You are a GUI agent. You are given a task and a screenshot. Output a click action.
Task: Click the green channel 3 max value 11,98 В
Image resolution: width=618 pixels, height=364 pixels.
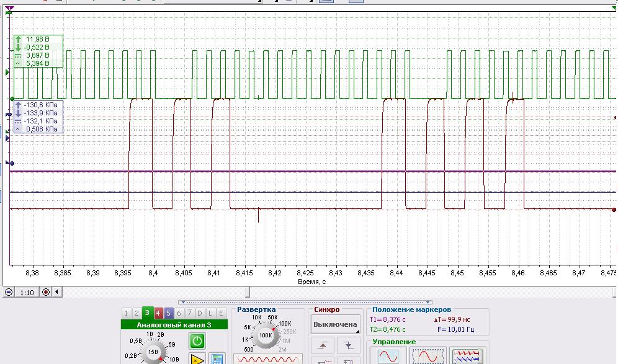pyautogui.click(x=37, y=39)
